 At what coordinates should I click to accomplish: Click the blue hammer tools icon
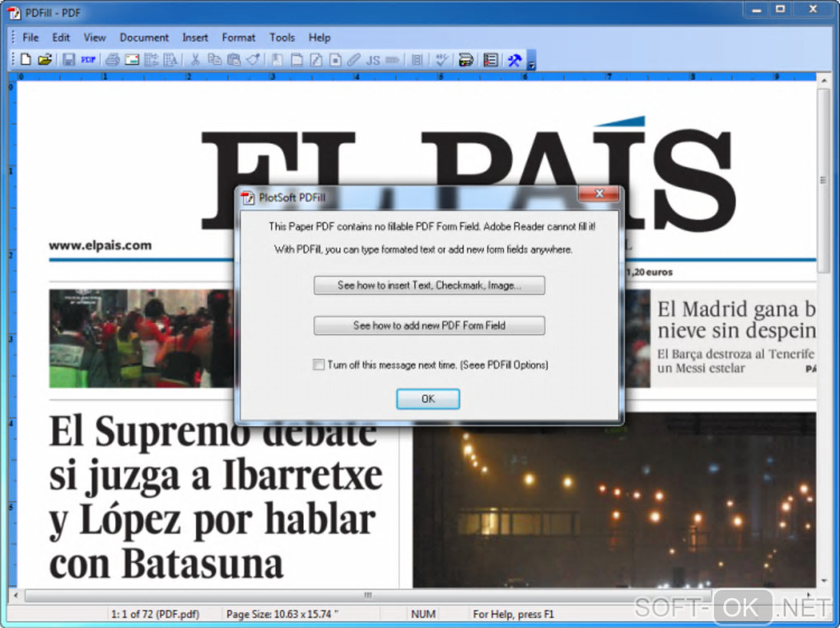coord(514,59)
